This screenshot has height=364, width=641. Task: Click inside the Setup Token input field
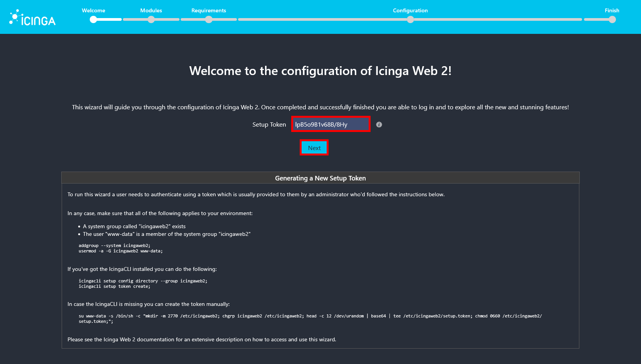(331, 124)
